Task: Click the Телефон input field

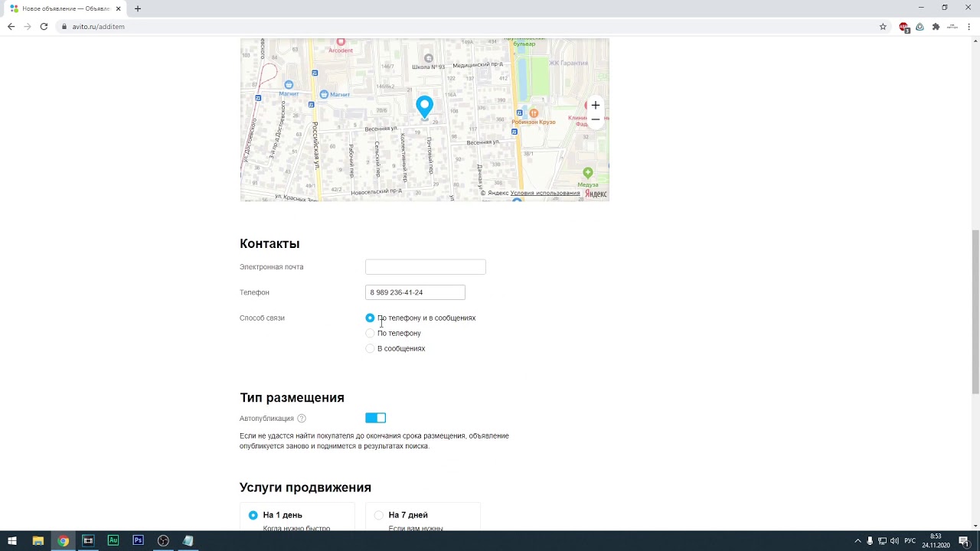Action: pos(415,292)
